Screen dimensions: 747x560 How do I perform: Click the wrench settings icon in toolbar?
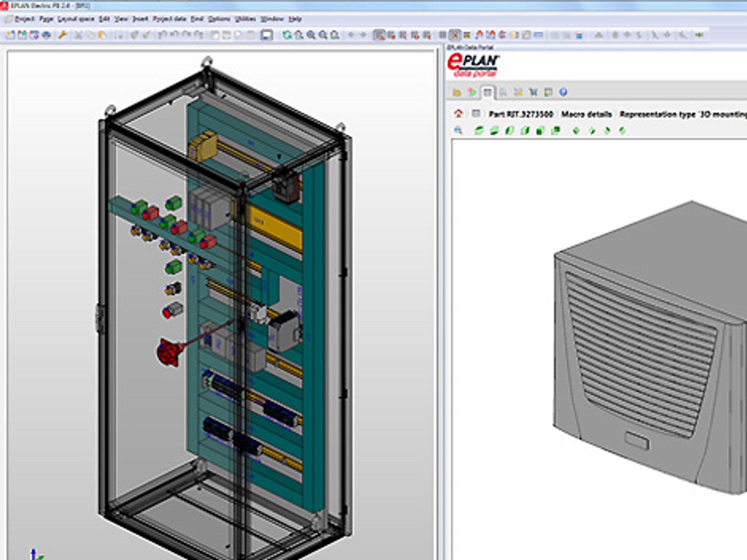(62, 35)
